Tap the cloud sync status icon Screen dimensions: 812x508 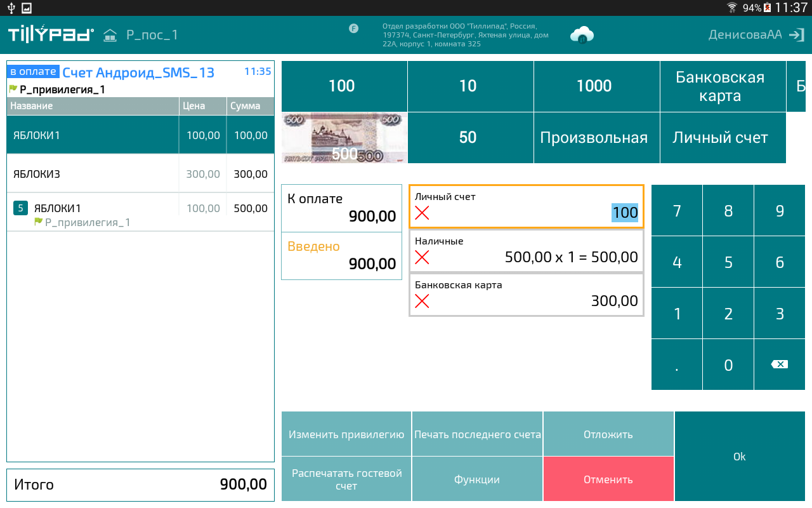pyautogui.click(x=582, y=35)
